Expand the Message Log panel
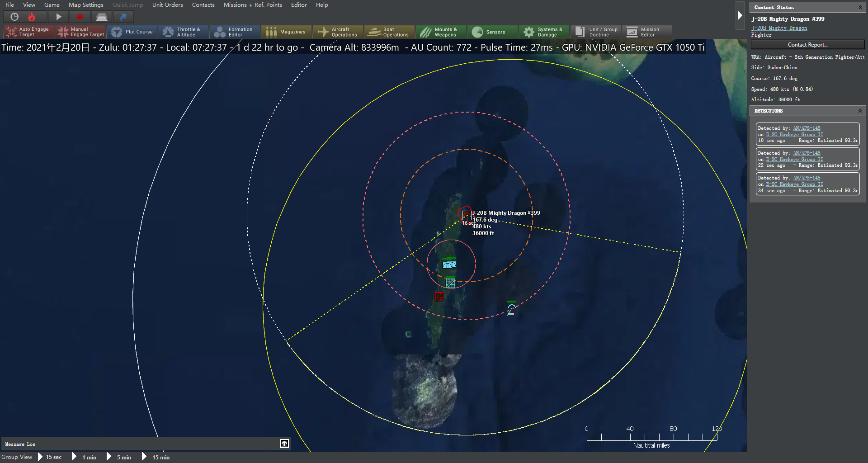This screenshot has height=463, width=868. pyautogui.click(x=284, y=444)
